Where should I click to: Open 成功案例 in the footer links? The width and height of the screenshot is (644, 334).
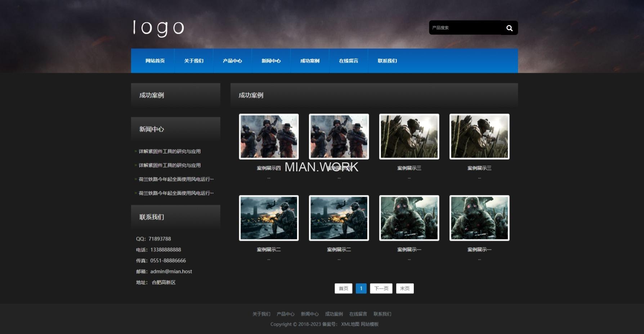click(334, 314)
